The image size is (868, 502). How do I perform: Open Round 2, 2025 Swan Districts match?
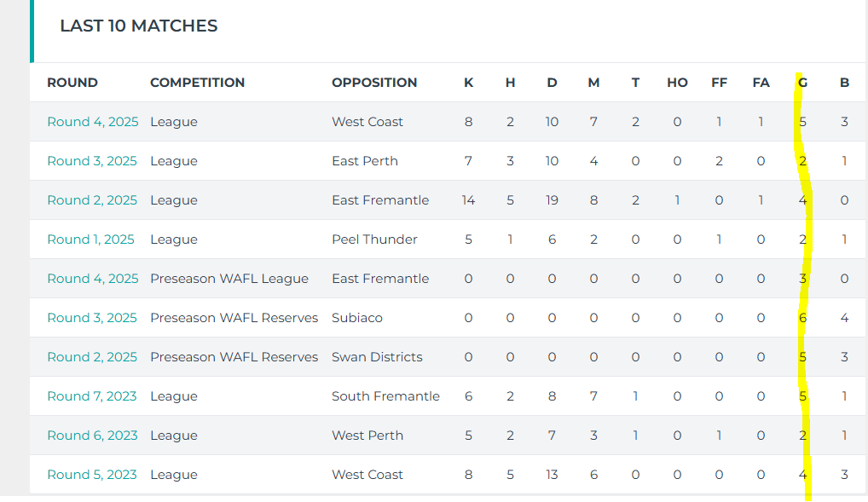(92, 358)
